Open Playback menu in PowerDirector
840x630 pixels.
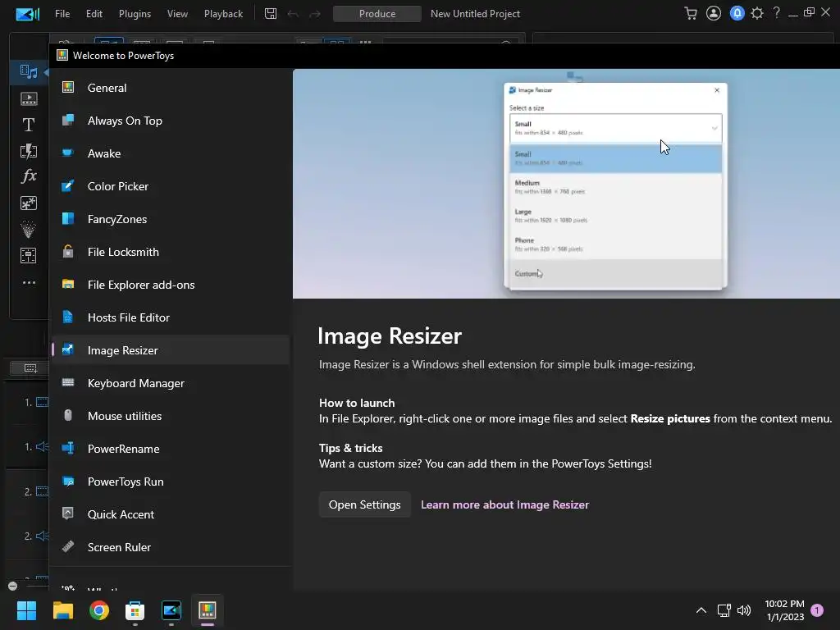point(223,14)
